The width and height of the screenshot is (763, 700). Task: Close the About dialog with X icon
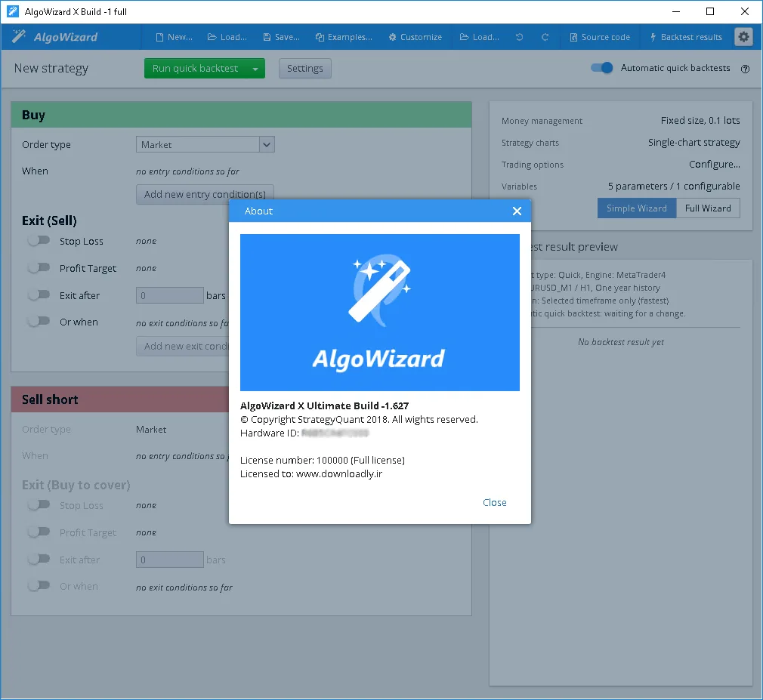click(517, 211)
